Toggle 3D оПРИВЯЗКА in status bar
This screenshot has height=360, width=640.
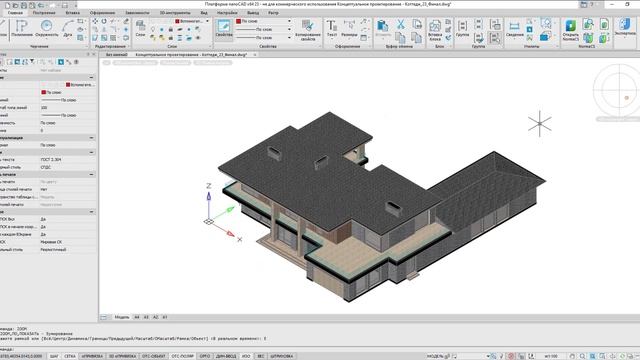coord(122,356)
